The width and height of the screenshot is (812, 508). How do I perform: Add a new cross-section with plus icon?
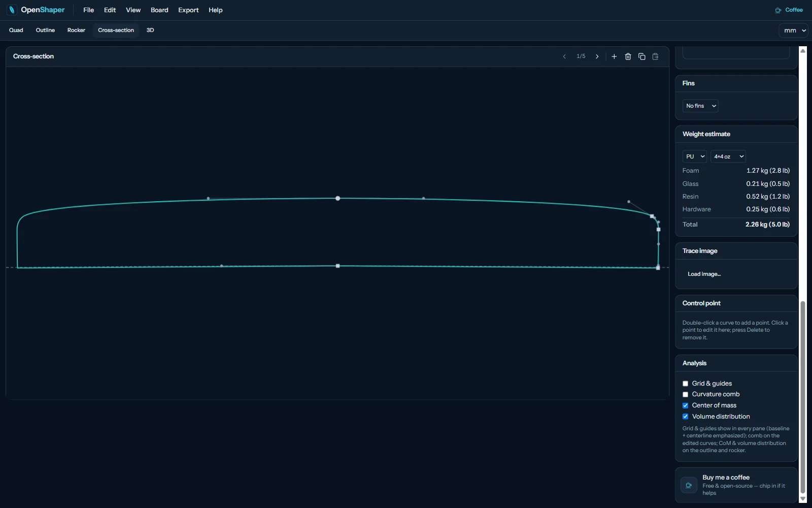tap(614, 56)
